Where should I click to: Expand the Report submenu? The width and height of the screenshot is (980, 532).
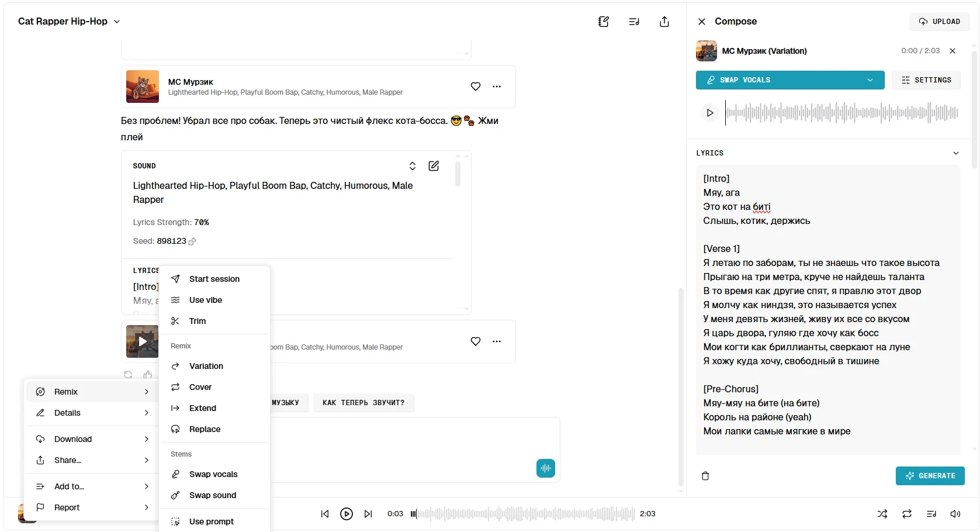92,507
